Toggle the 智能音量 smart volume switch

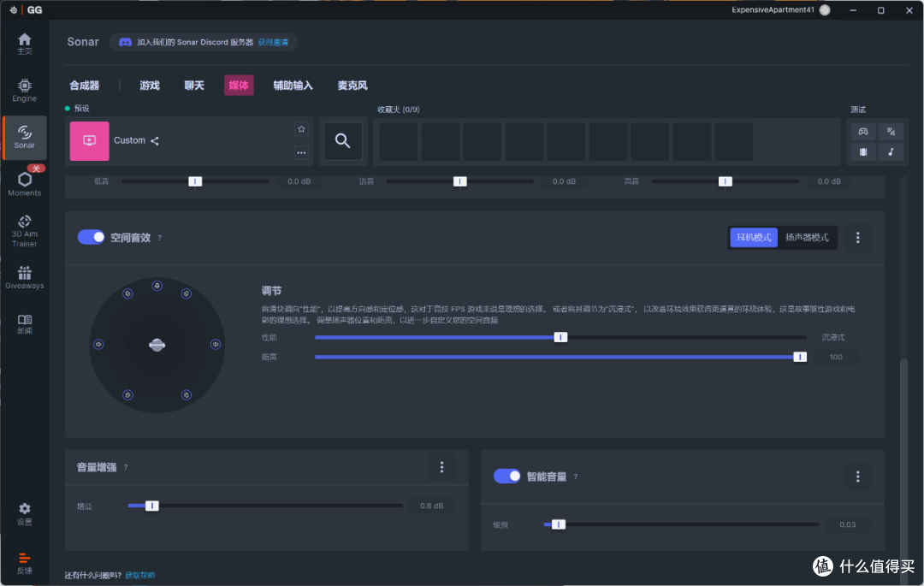506,476
